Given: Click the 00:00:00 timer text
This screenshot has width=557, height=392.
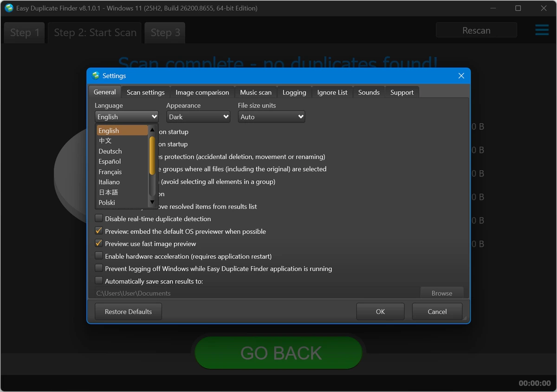Looking at the screenshot, I should [x=535, y=383].
